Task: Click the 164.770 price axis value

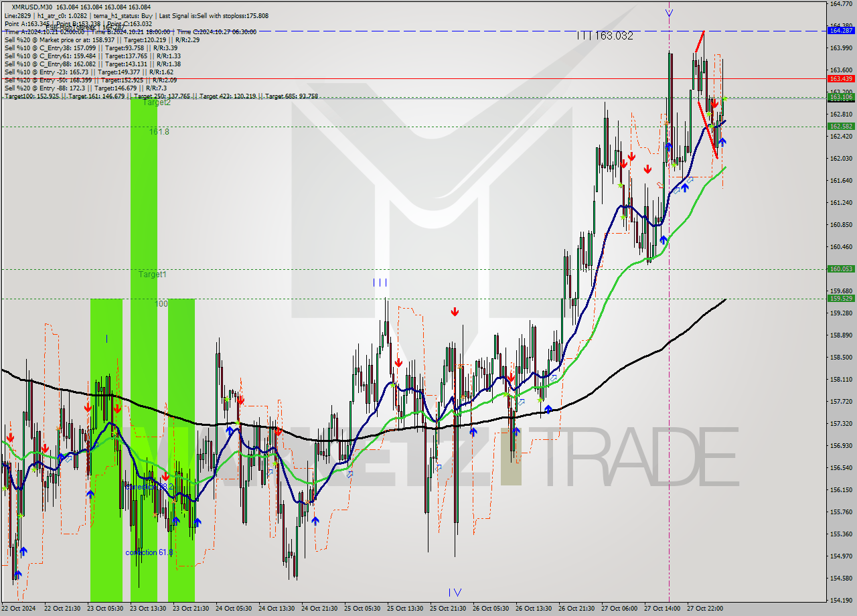Action: click(x=841, y=4)
